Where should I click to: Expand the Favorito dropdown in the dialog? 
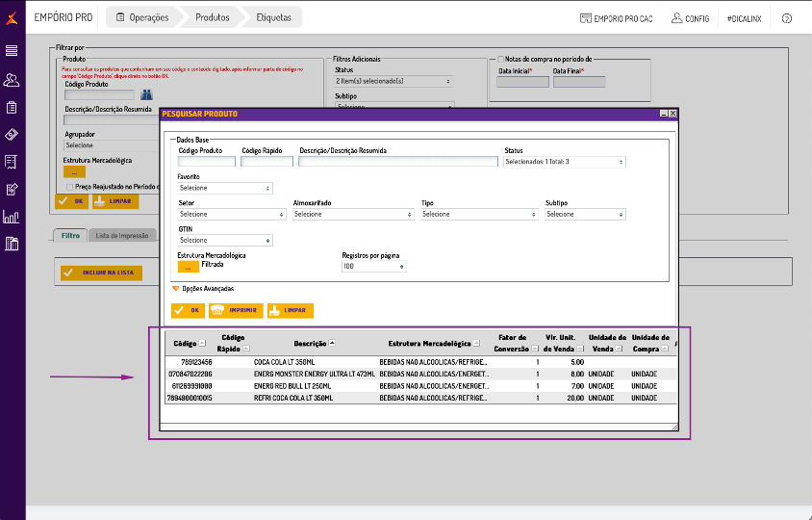[225, 188]
